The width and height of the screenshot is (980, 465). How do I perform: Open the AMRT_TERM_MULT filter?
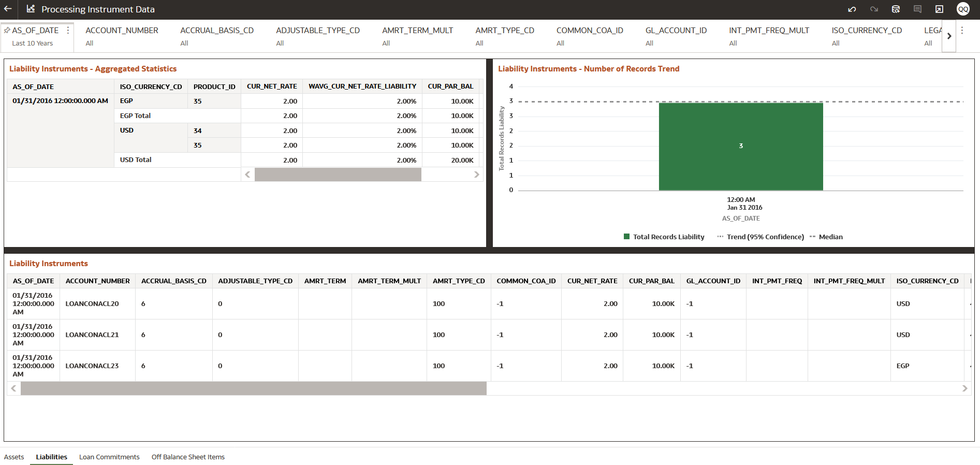coord(417,37)
